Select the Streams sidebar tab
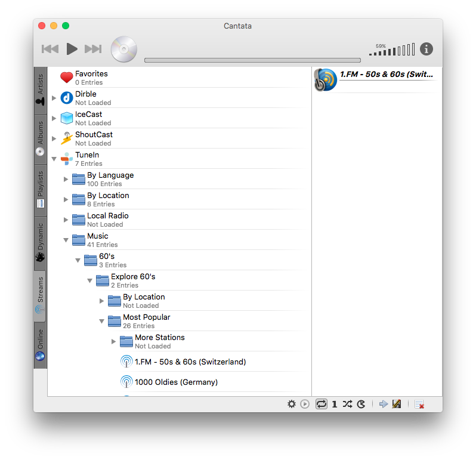 pos(41,295)
